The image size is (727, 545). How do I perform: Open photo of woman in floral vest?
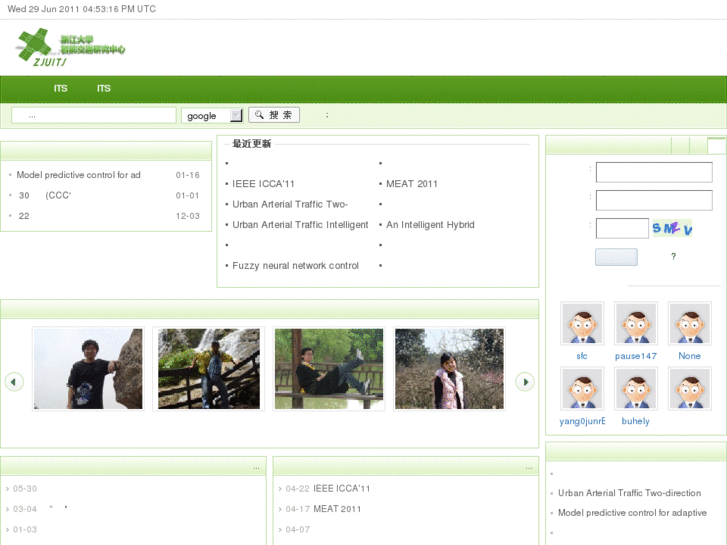tap(449, 369)
